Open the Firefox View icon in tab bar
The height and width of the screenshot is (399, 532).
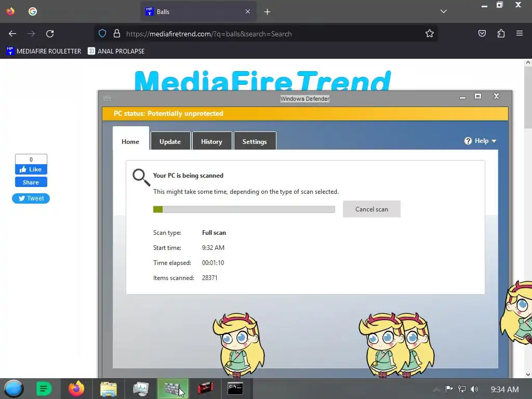pyautogui.click(x=10, y=11)
